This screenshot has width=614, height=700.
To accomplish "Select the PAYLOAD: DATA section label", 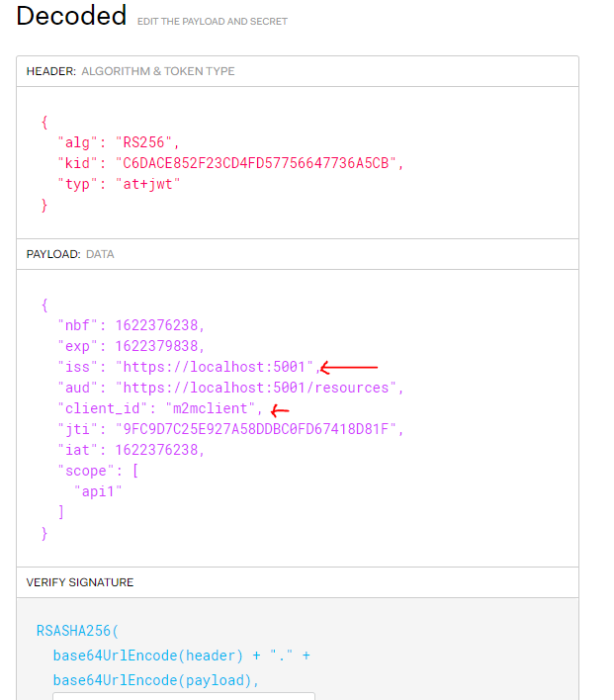I will (70, 254).
